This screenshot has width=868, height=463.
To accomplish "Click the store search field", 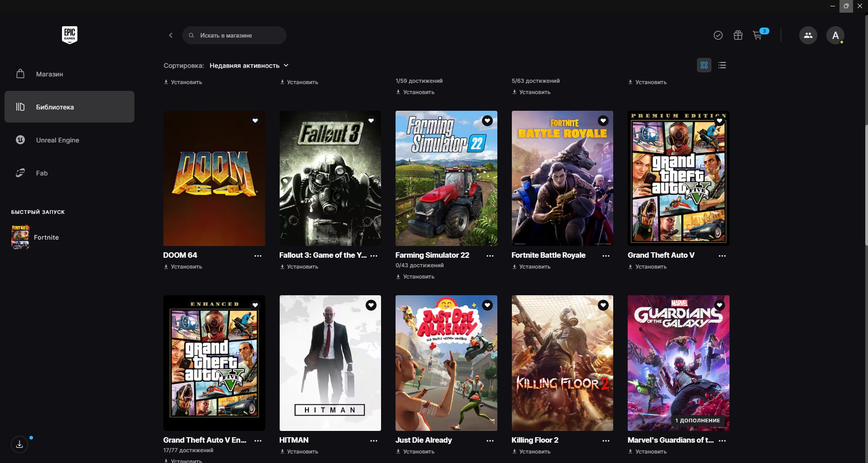I will tap(234, 35).
